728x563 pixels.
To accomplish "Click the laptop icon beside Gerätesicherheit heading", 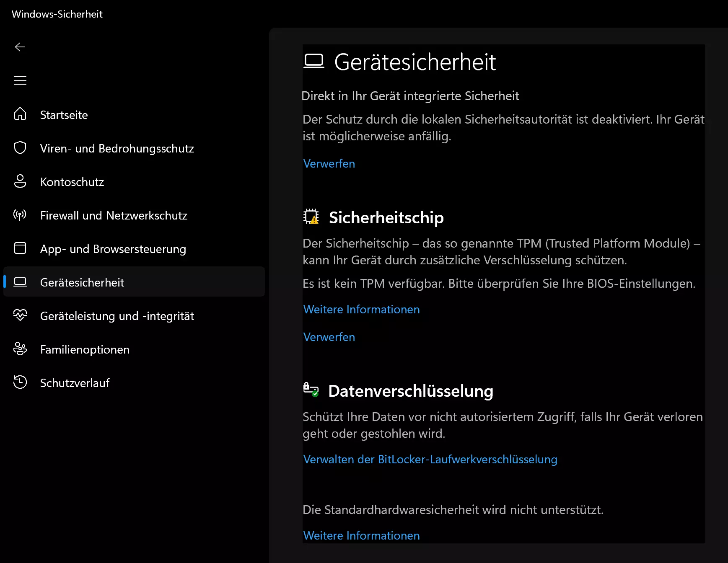I will point(314,62).
